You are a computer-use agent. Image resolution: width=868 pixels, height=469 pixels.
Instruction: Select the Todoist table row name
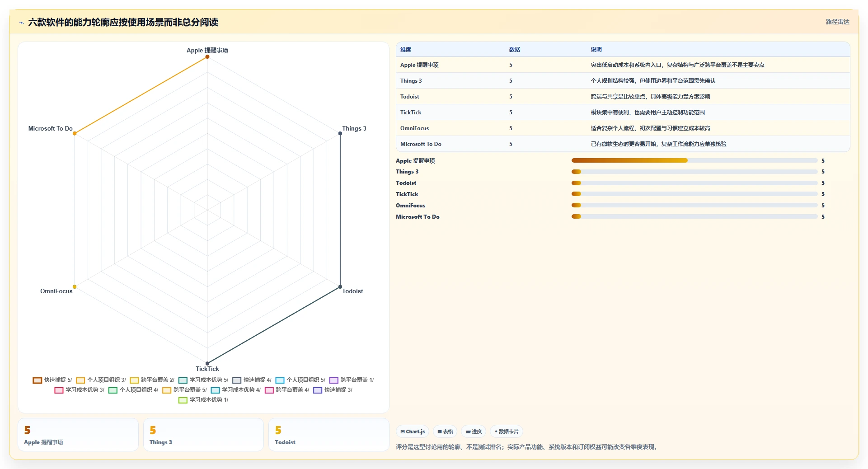point(409,97)
